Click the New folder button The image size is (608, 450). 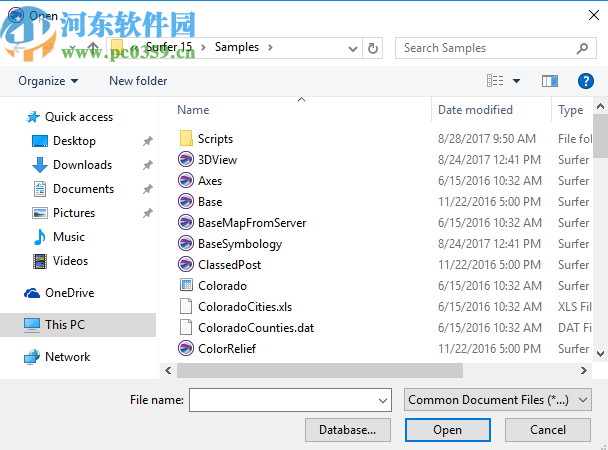pyautogui.click(x=138, y=81)
